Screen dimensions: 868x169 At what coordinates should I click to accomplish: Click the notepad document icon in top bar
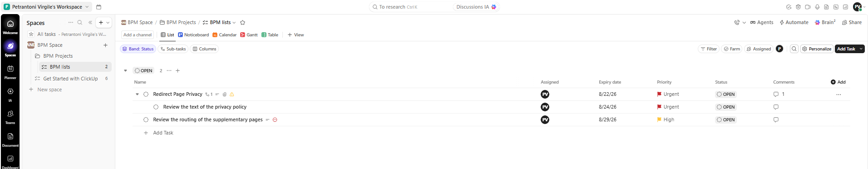[826, 7]
